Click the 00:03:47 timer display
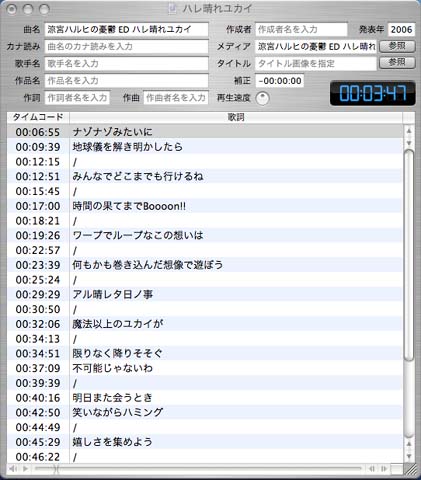The height and width of the screenshot is (480, 421). [373, 93]
